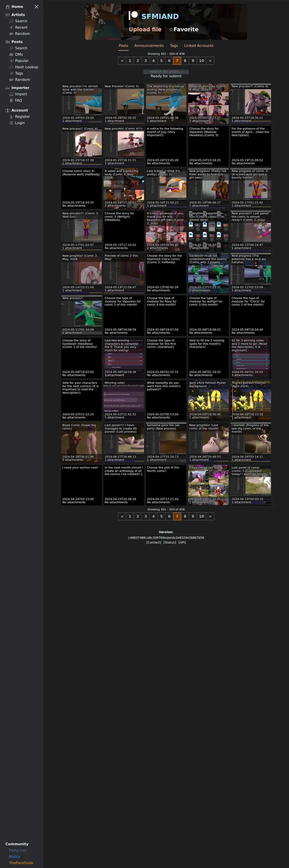Go to next page in upper pagination

pos(210,61)
